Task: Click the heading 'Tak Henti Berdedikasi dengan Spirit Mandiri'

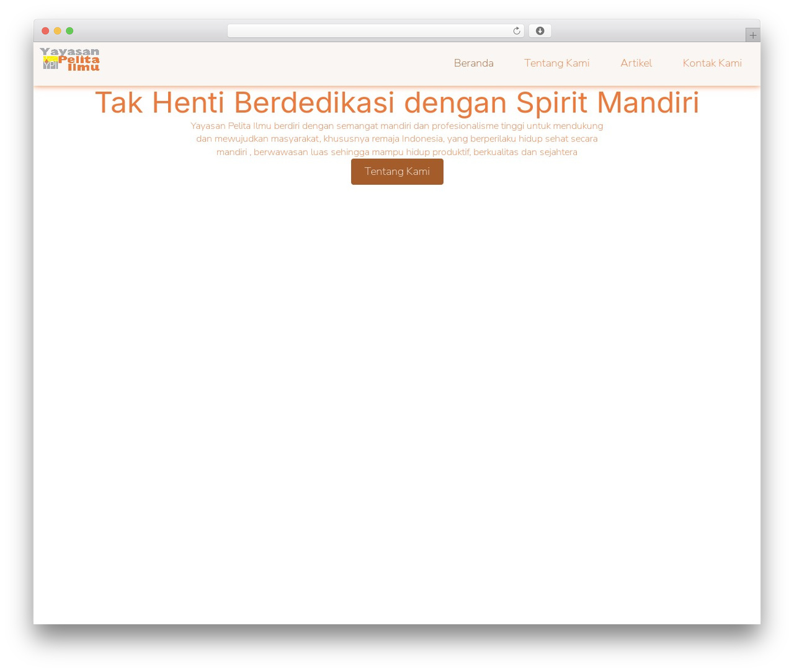Action: coord(397,102)
